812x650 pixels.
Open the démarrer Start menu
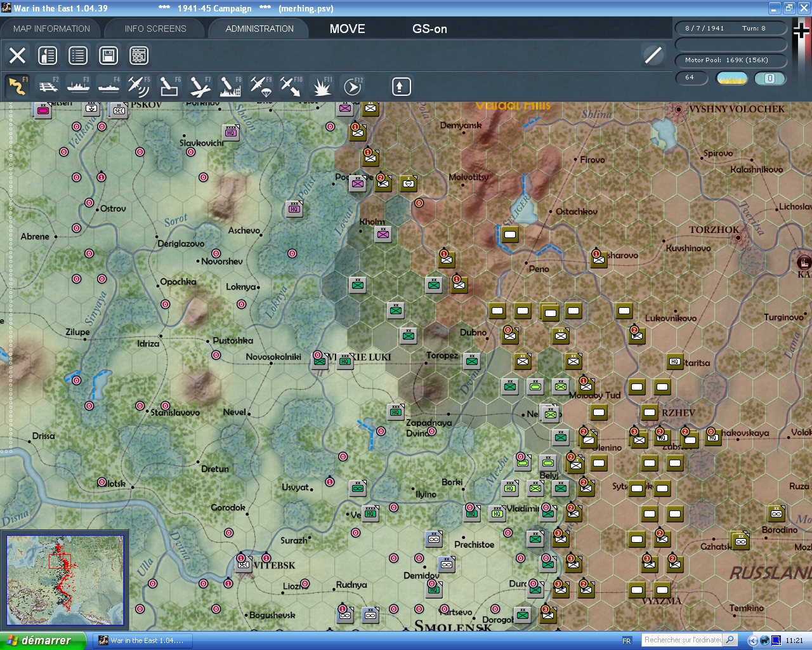[x=43, y=640]
